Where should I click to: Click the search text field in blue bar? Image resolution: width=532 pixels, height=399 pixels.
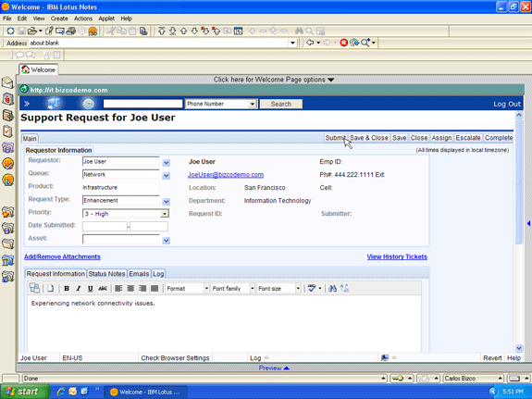(142, 104)
